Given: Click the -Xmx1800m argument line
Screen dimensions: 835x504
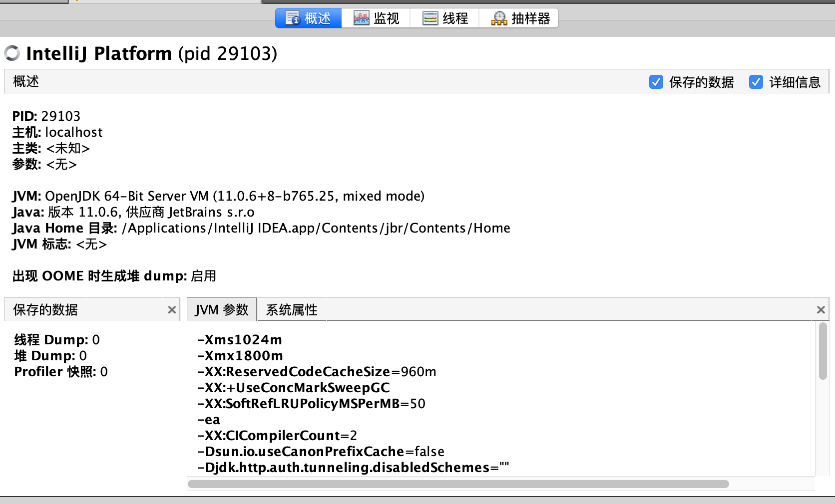Looking at the screenshot, I should 240,356.
